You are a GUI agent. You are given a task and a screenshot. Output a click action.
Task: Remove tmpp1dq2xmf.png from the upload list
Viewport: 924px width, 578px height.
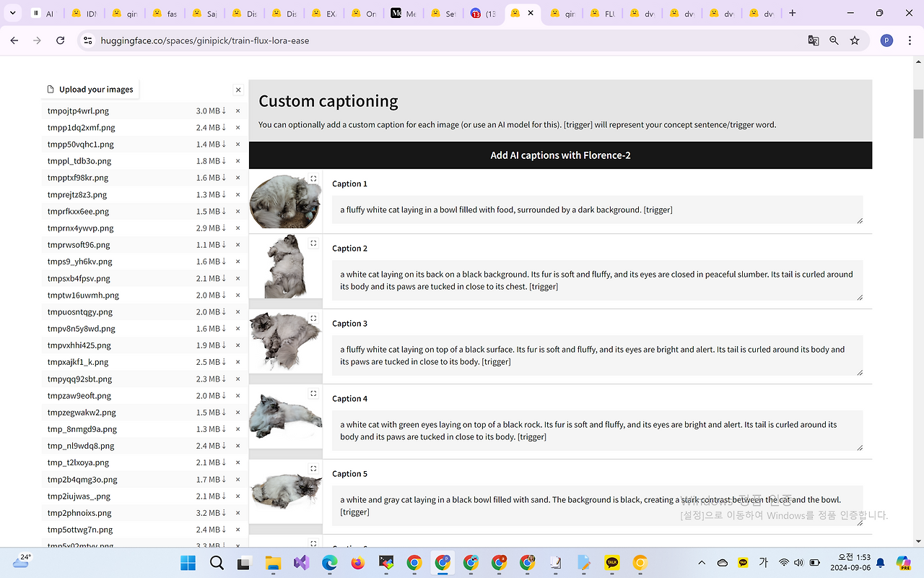[x=237, y=128]
